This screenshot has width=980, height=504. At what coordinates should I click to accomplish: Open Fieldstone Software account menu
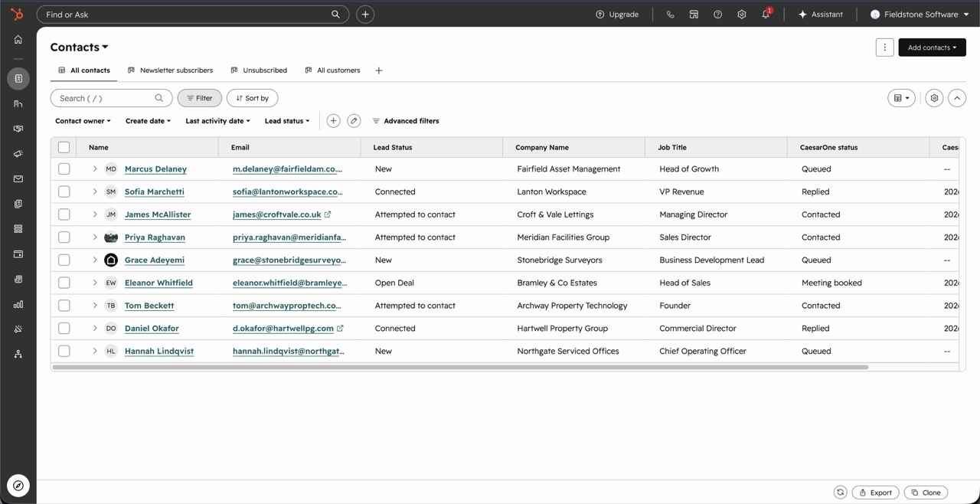920,15
